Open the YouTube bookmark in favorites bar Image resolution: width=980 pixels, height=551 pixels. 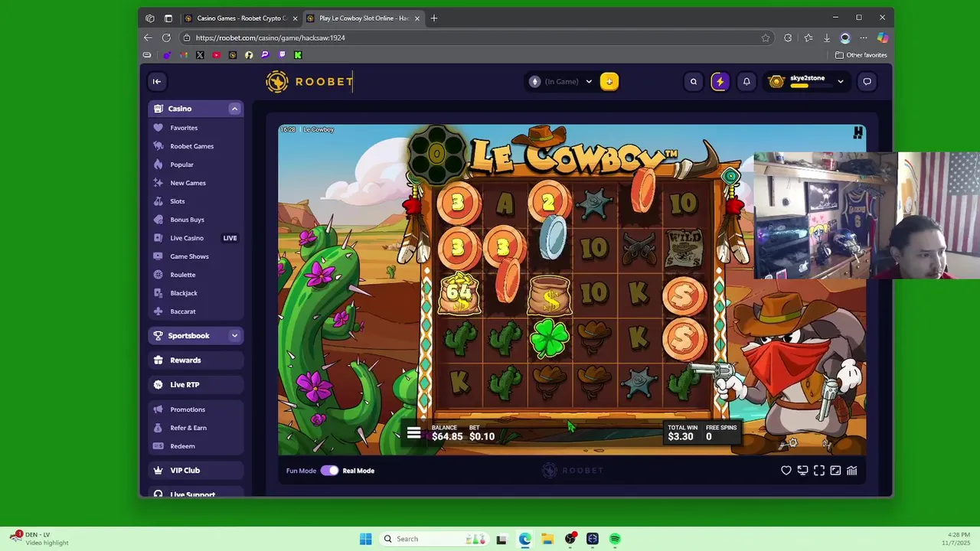tap(217, 55)
